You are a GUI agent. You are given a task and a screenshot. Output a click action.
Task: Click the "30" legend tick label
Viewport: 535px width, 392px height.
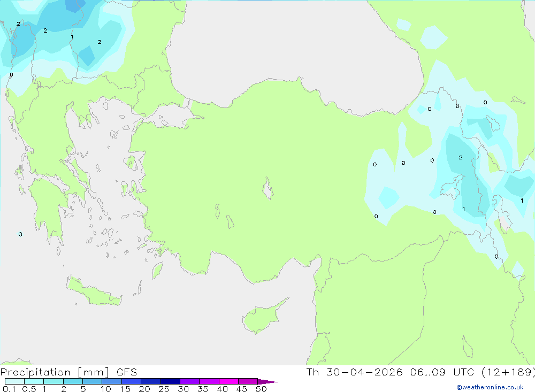coord(184,389)
